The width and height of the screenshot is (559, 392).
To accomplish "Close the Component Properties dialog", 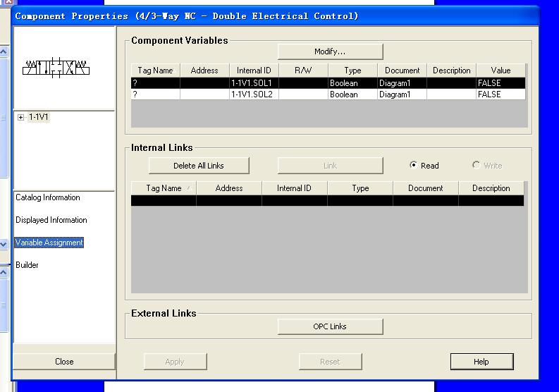I will tap(64, 362).
